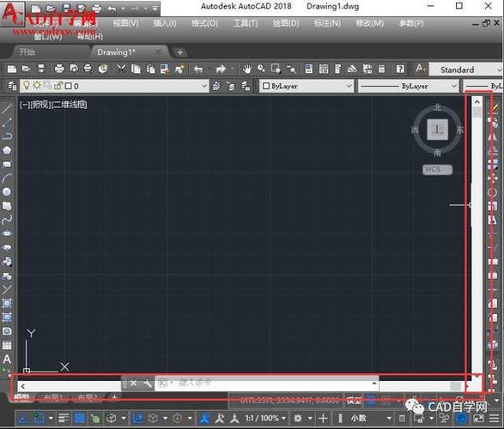Viewport: 504px width, 429px height.
Task: Click the AutoCAD application menu logo
Action: pos(12,14)
